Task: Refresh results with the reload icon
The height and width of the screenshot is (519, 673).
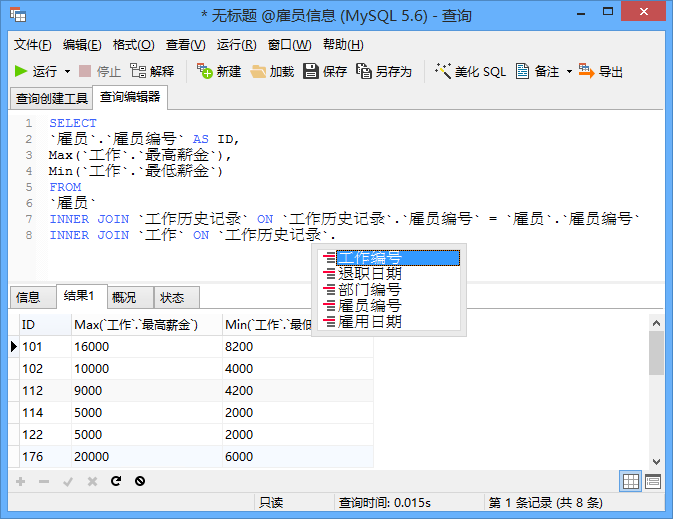Action: [116, 481]
